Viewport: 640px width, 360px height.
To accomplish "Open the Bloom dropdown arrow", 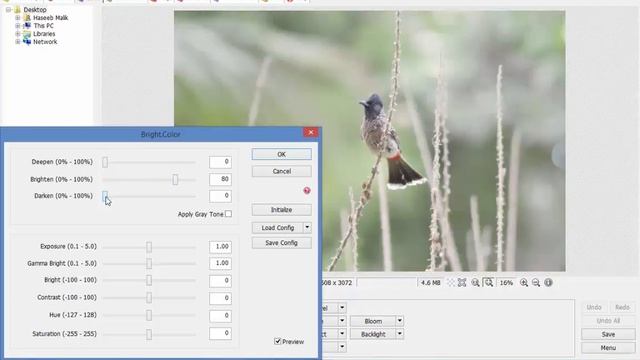I will pyautogui.click(x=400, y=321).
